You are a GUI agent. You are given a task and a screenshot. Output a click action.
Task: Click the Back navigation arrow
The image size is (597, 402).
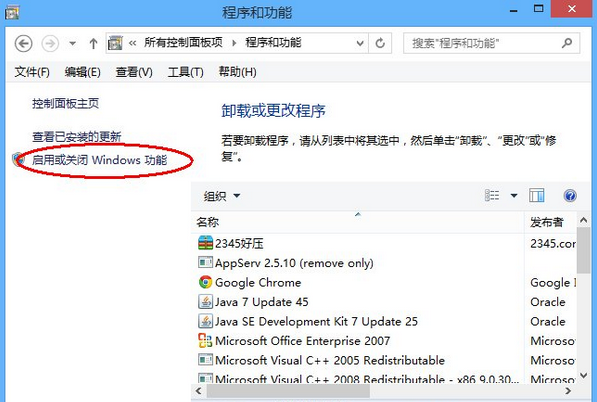coord(23,43)
